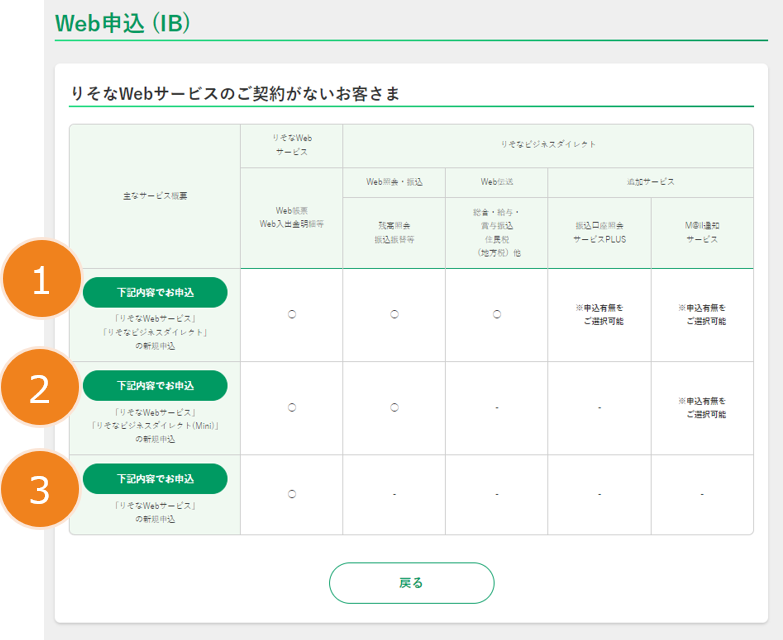Click the ○ under Web帳票 in Webサービス-only row
This screenshot has height=640, width=783.
292,494
